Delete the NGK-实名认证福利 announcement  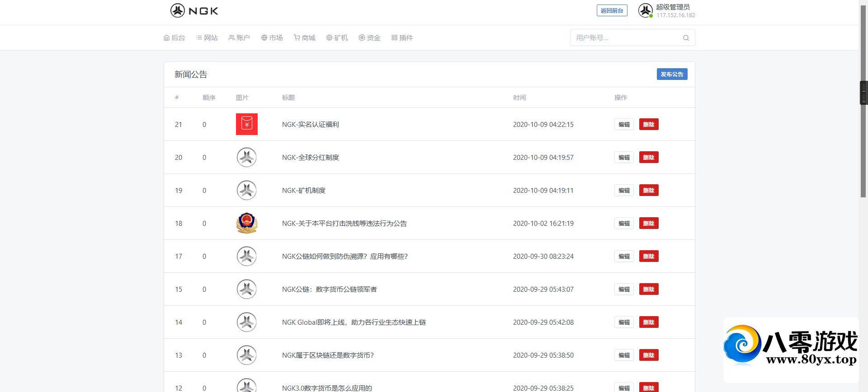click(649, 124)
